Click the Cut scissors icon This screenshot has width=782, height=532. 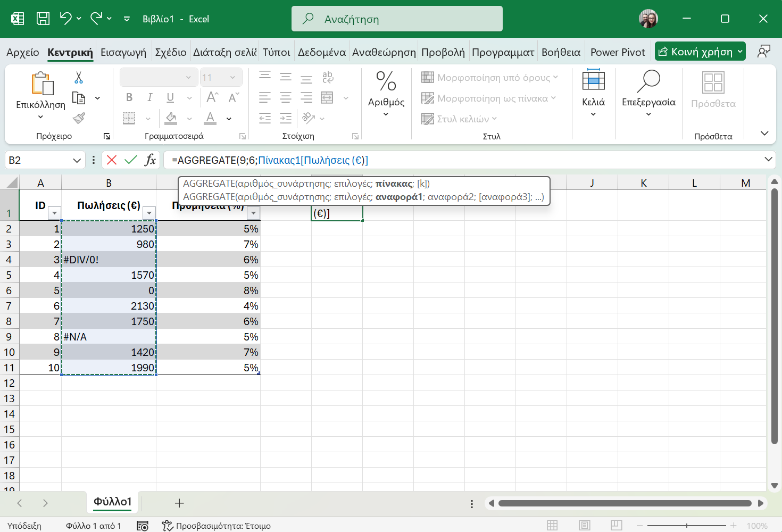[79, 78]
